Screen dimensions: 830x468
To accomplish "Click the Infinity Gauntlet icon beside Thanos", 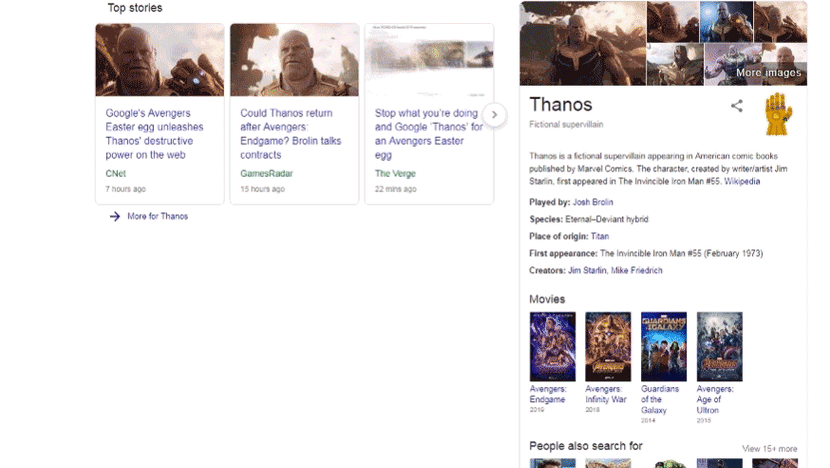I will (778, 114).
